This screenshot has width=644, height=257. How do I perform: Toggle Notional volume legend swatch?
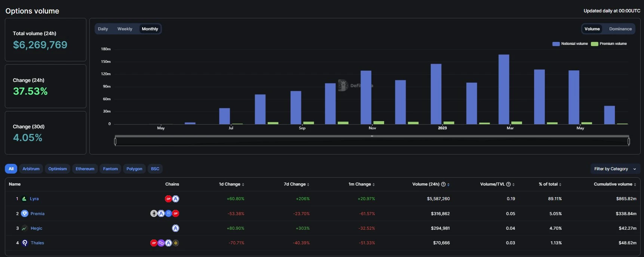point(556,44)
